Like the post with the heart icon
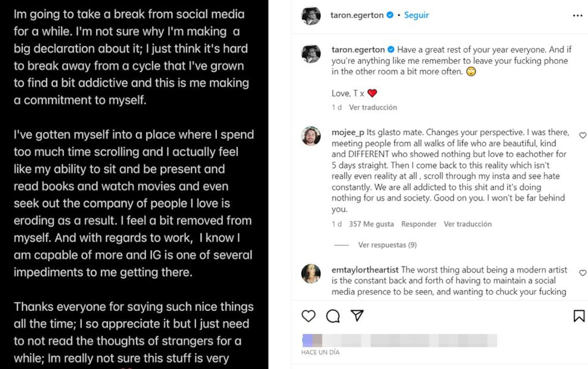 (308, 316)
